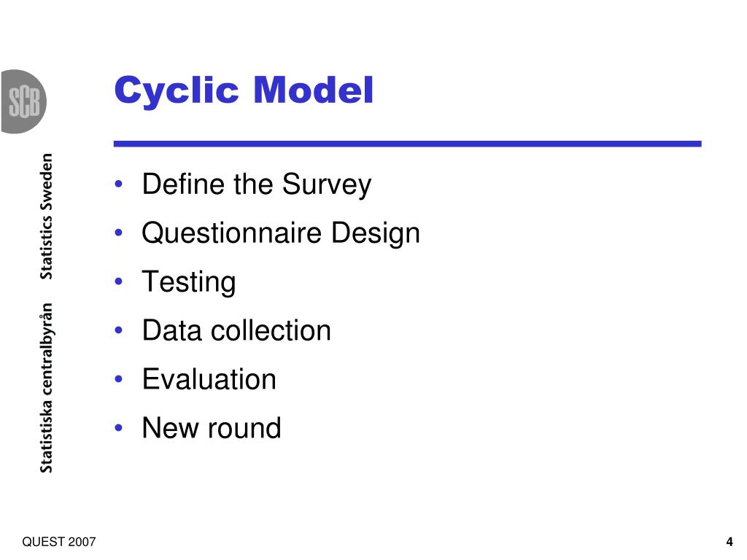Viewport: 747px width, 560px height.
Task: Click the blue dot beside Testing
Action: (x=119, y=281)
